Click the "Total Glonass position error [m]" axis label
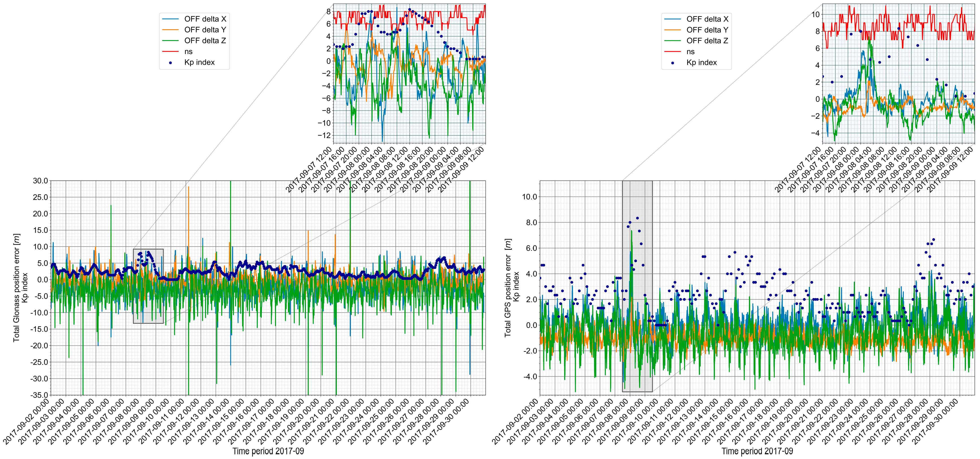 click(16, 288)
